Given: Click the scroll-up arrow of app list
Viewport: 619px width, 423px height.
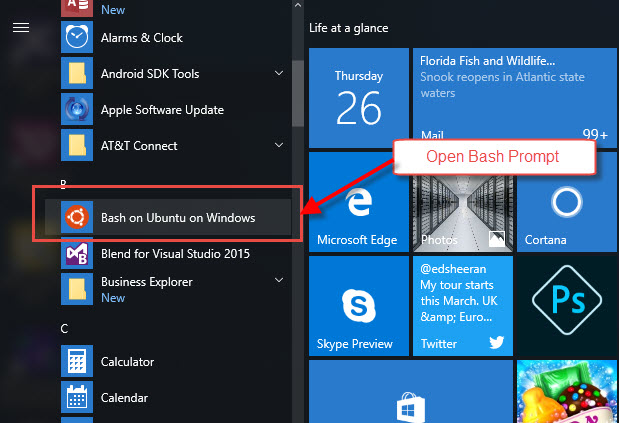Looking at the screenshot, I should tap(298, 5).
